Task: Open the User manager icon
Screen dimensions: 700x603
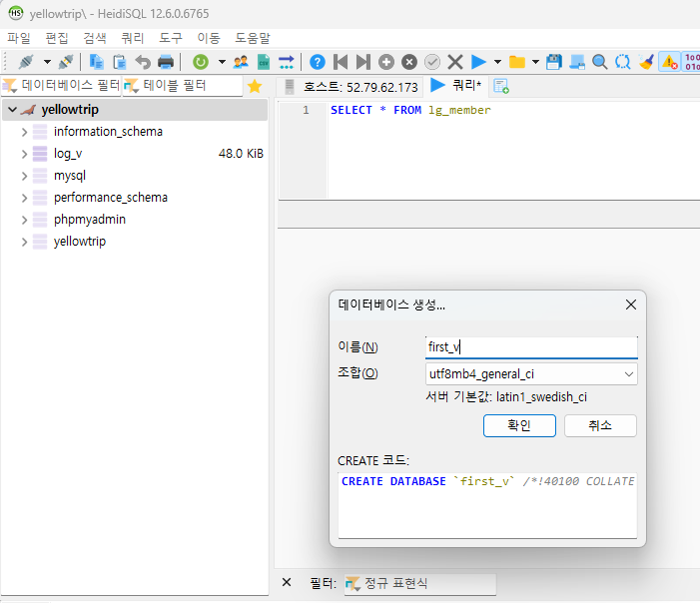Action: pos(241,62)
